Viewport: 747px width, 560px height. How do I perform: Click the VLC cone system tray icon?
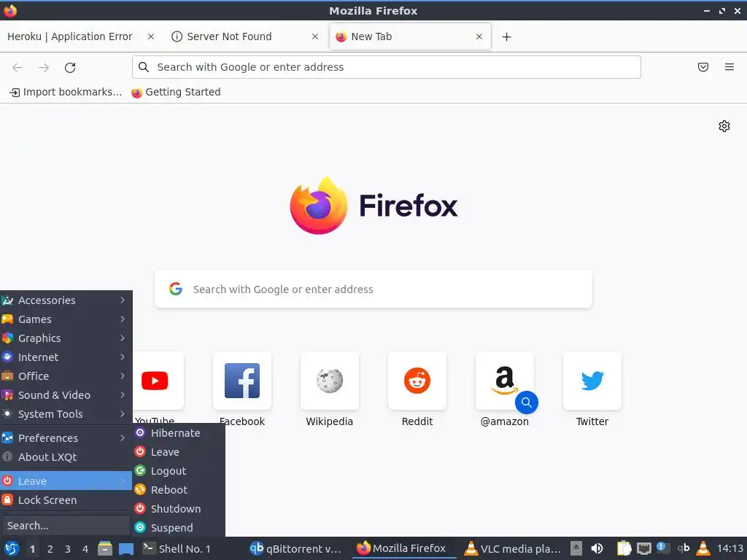pos(703,548)
